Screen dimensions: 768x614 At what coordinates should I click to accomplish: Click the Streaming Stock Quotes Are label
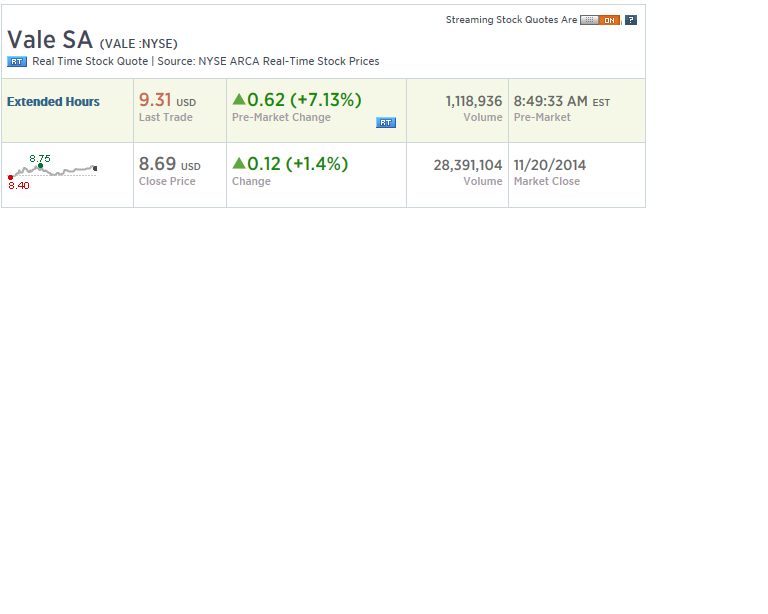coord(511,20)
